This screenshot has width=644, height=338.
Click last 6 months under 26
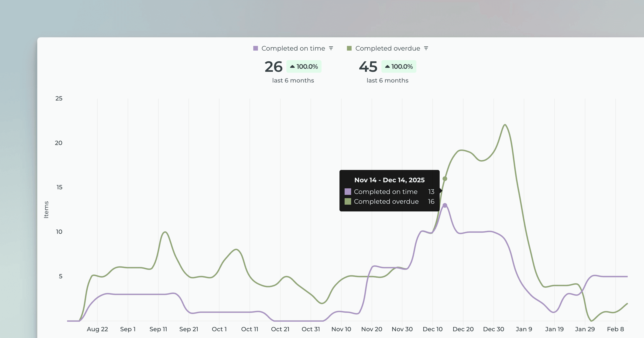[x=293, y=80]
